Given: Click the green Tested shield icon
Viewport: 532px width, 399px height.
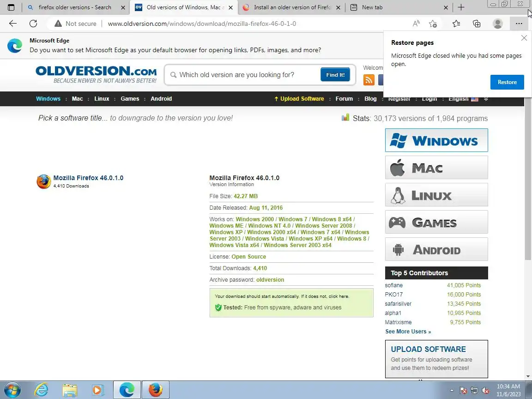Looking at the screenshot, I should 218,308.
